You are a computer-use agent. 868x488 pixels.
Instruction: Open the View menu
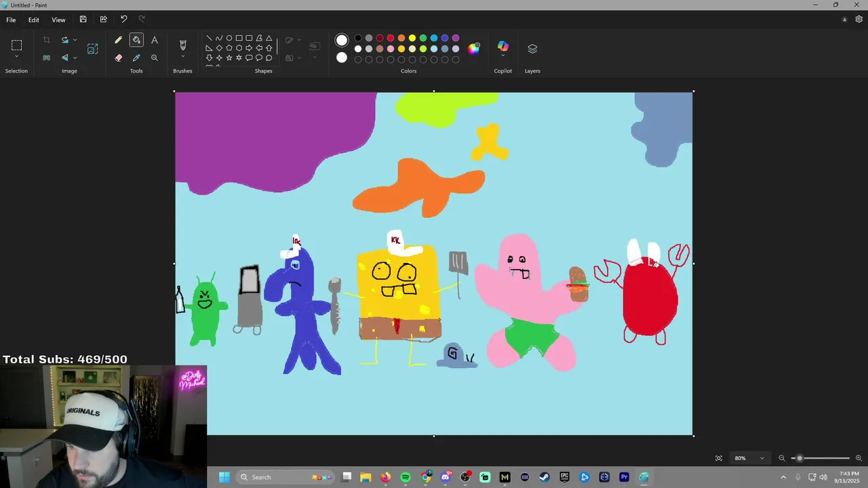(58, 20)
